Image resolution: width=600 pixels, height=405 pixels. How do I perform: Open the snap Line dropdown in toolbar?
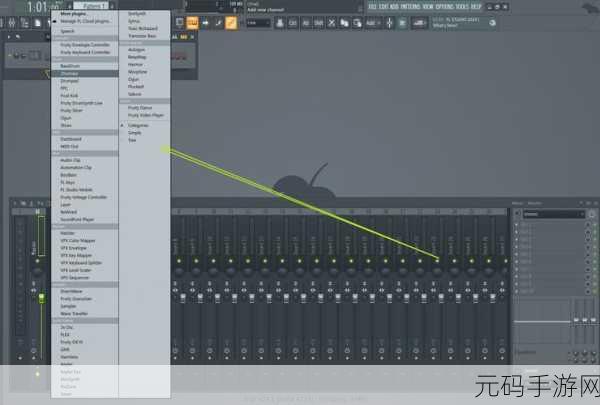[258, 23]
